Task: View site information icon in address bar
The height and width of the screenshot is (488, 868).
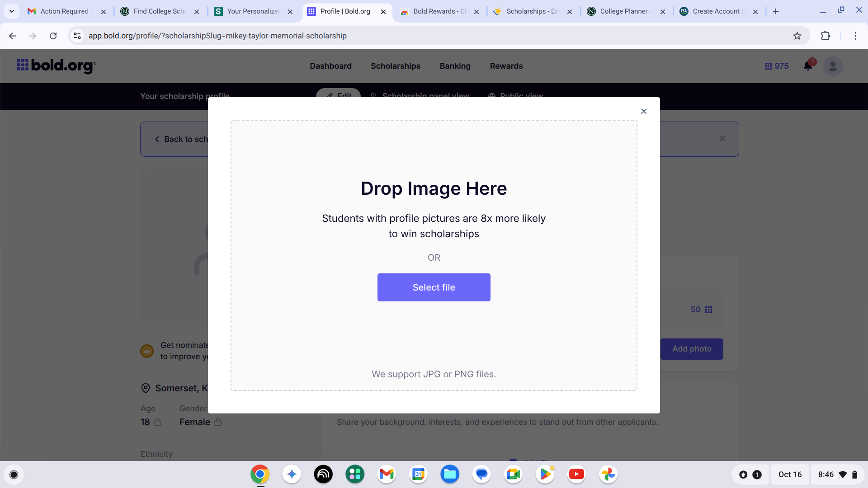Action: pos(77,36)
